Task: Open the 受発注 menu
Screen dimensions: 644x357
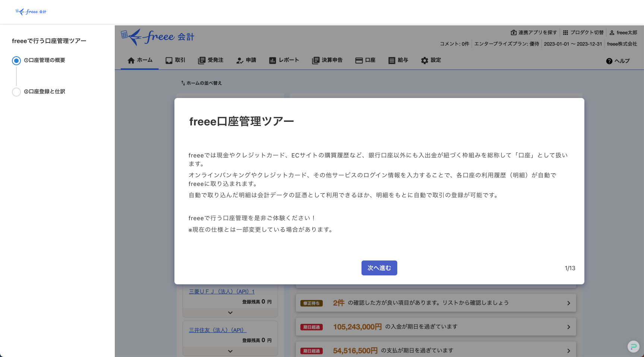Action: [211, 60]
